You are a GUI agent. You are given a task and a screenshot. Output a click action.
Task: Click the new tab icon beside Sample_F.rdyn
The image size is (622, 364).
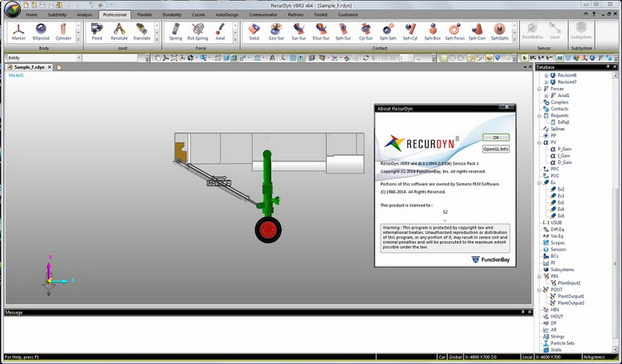click(x=59, y=67)
